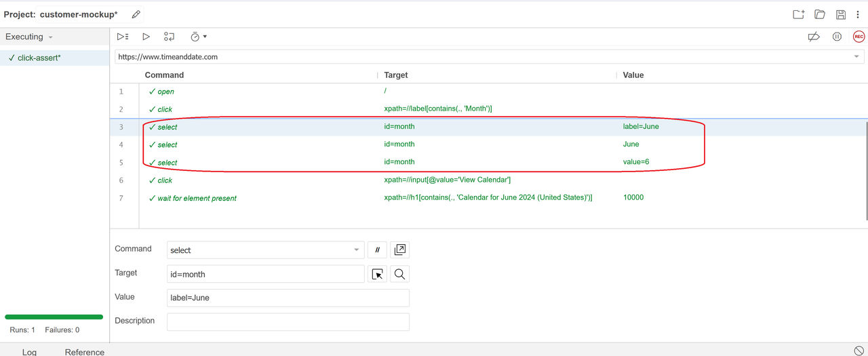Click the 10000 value cell
The image size is (868, 356).
(633, 197)
